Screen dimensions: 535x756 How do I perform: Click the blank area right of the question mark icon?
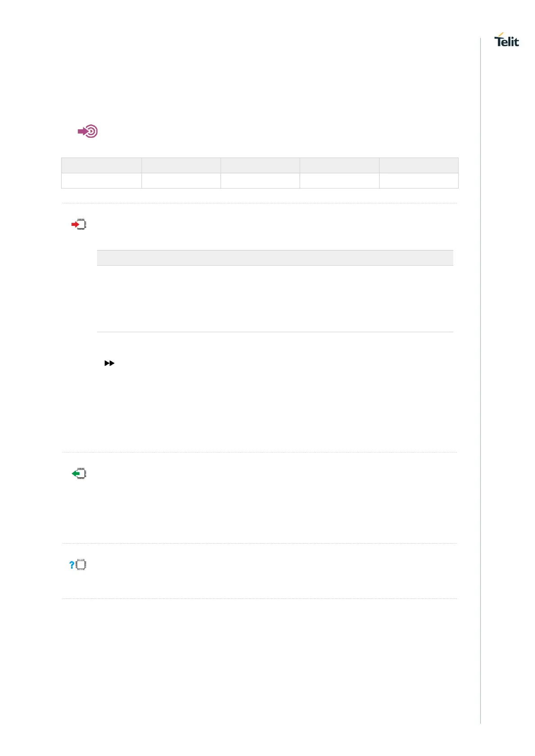point(270,570)
